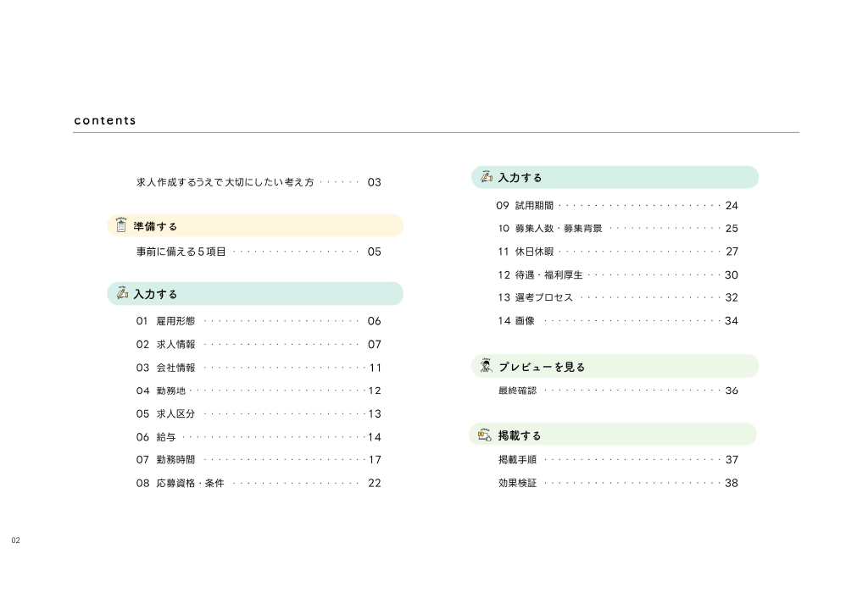This screenshot has width=868, height=615.
Task: Click the posting icon beside 掲載する
Action: [485, 435]
